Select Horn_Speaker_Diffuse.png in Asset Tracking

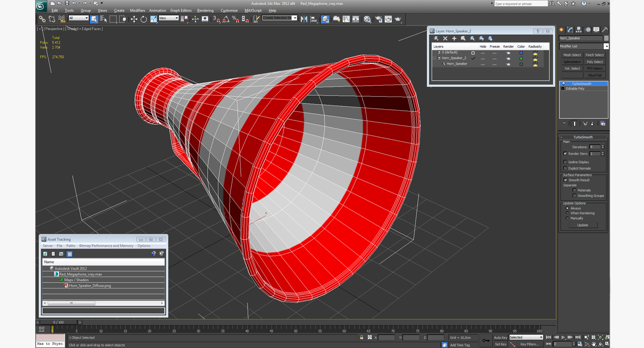[90, 286]
